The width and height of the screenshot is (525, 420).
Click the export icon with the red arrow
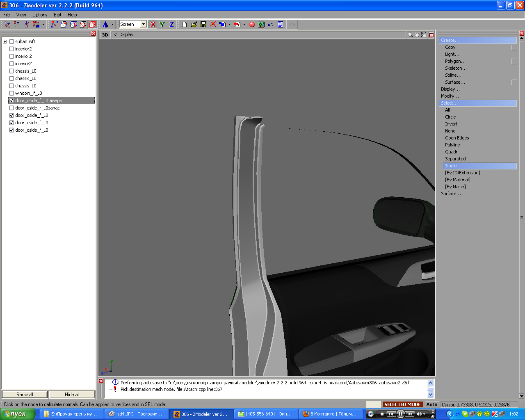237,25
